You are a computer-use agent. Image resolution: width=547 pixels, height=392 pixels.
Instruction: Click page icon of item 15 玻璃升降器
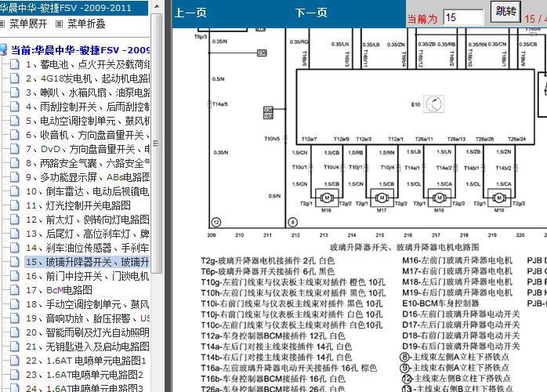(x=15, y=262)
